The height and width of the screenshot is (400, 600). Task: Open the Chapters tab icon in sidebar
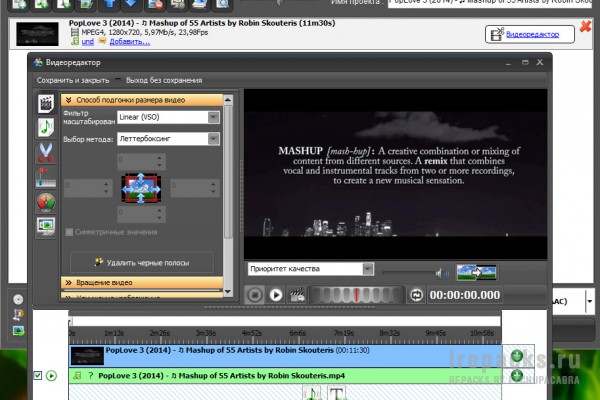pyautogui.click(x=46, y=177)
